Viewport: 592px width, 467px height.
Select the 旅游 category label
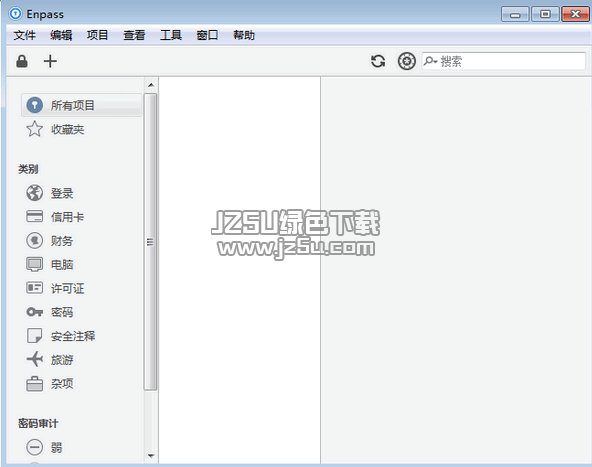(62, 360)
